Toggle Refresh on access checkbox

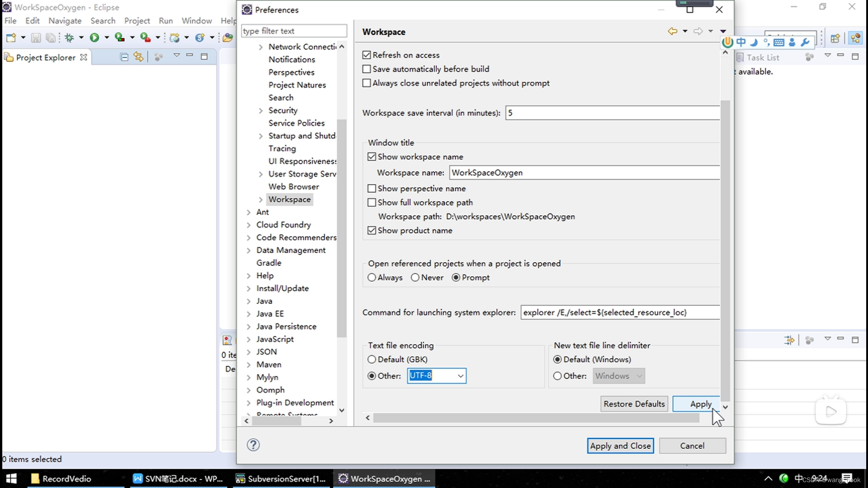pyautogui.click(x=367, y=55)
